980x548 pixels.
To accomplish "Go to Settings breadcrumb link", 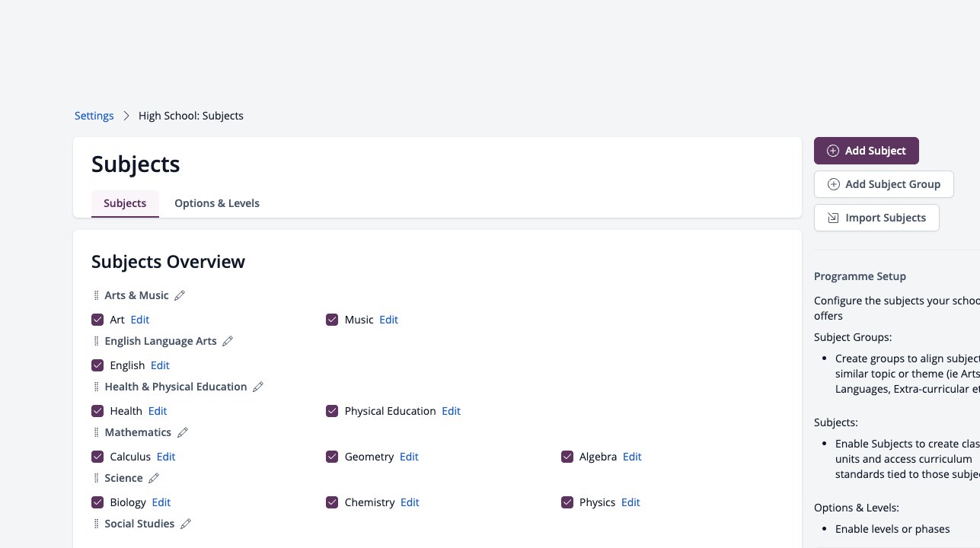I will [94, 116].
